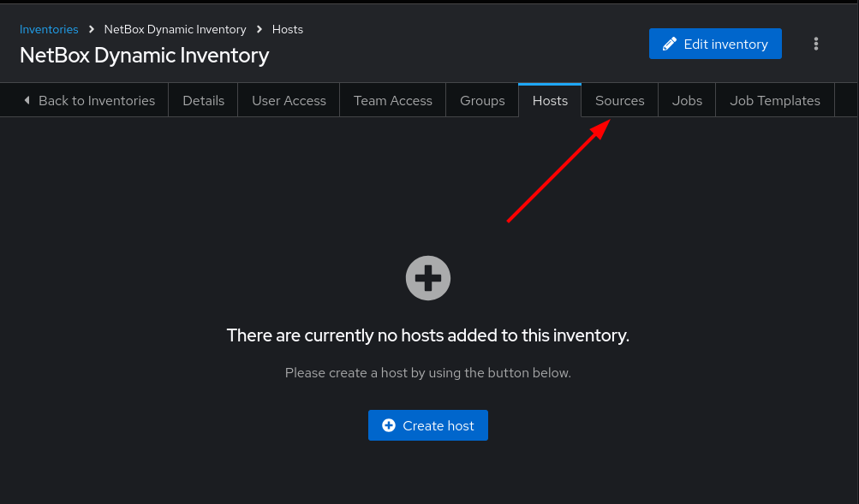The height and width of the screenshot is (504, 859).
Task: Click the 'Please create a host' message
Action: pyautogui.click(x=428, y=373)
